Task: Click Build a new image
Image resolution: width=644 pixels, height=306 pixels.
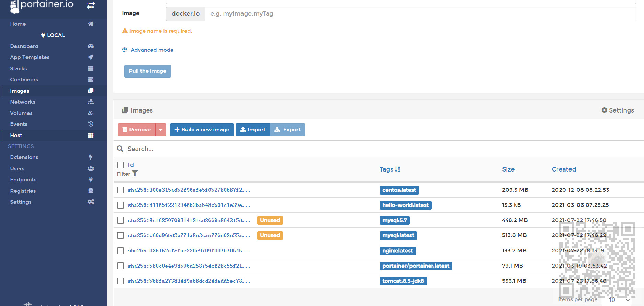Action: (202, 130)
